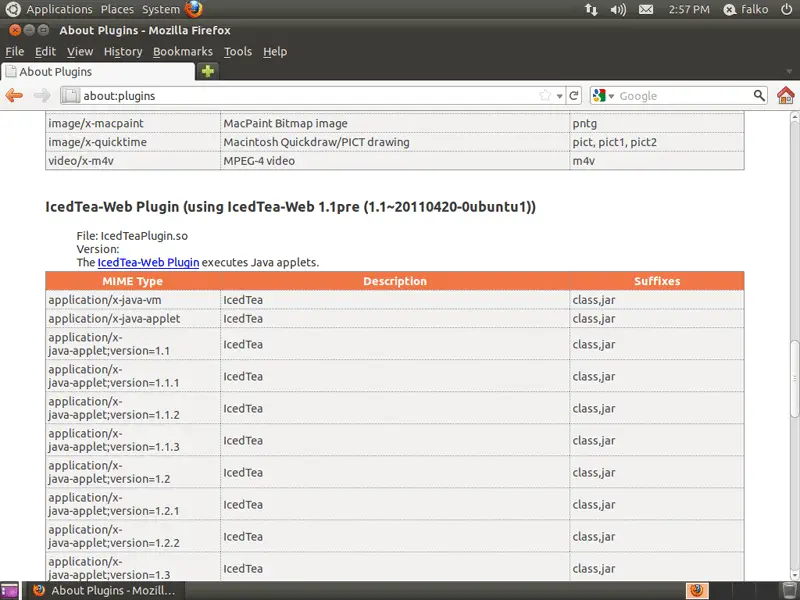Click the search magnifier icon
The height and width of the screenshot is (600, 800).
tap(759, 95)
